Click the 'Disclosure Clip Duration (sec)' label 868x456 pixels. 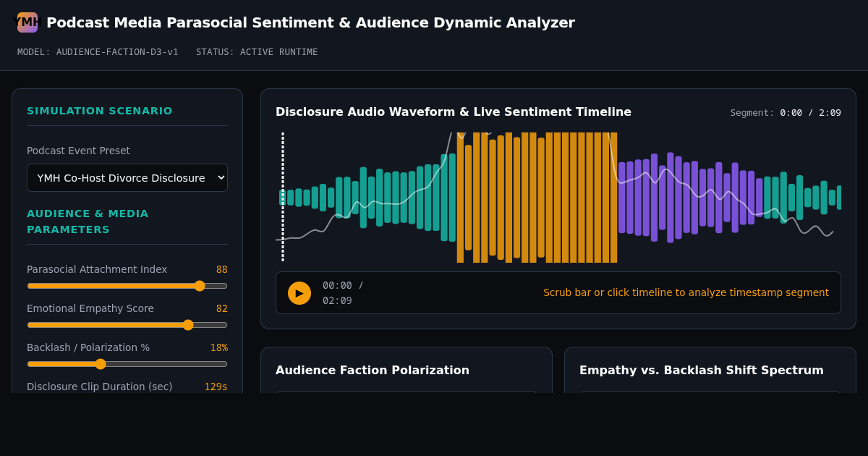coord(100,387)
